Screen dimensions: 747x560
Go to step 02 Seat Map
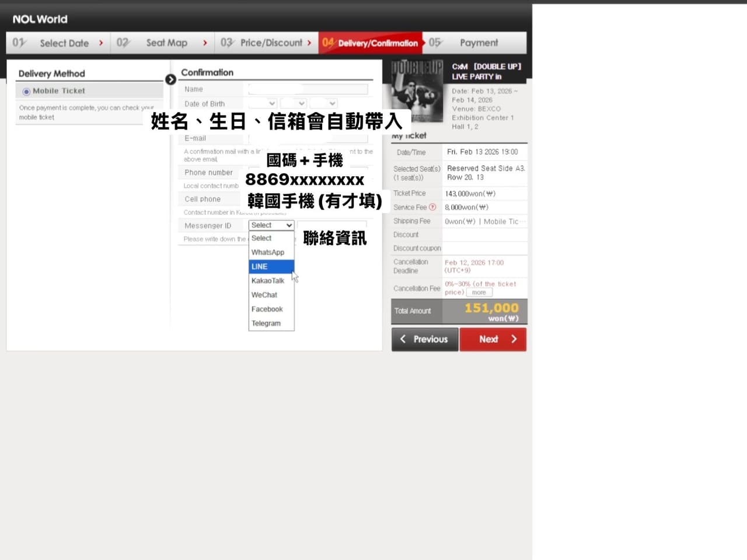point(162,43)
